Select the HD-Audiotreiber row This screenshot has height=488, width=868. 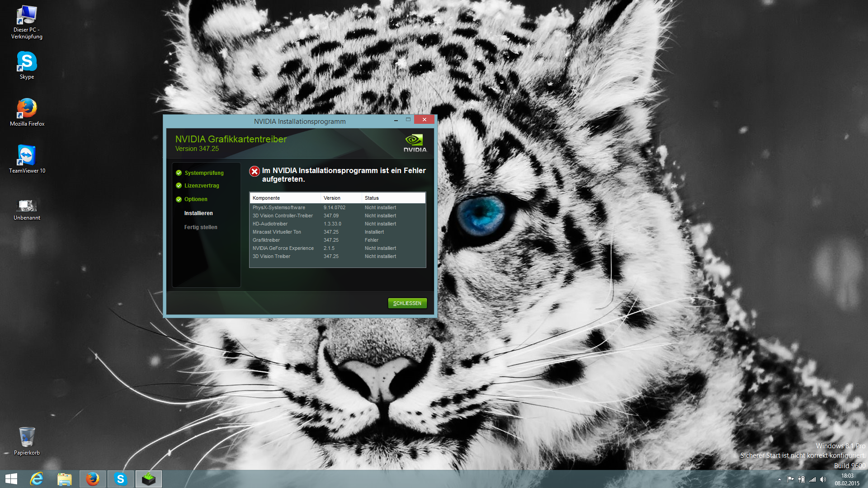(x=338, y=224)
